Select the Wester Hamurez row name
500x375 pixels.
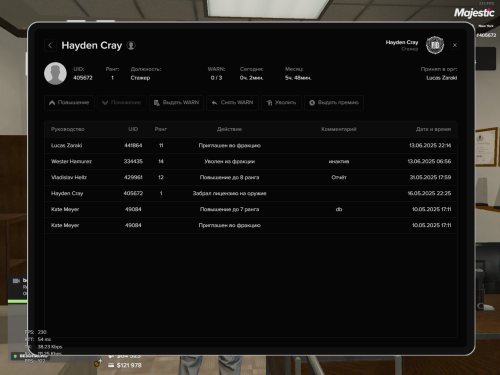(x=71, y=161)
